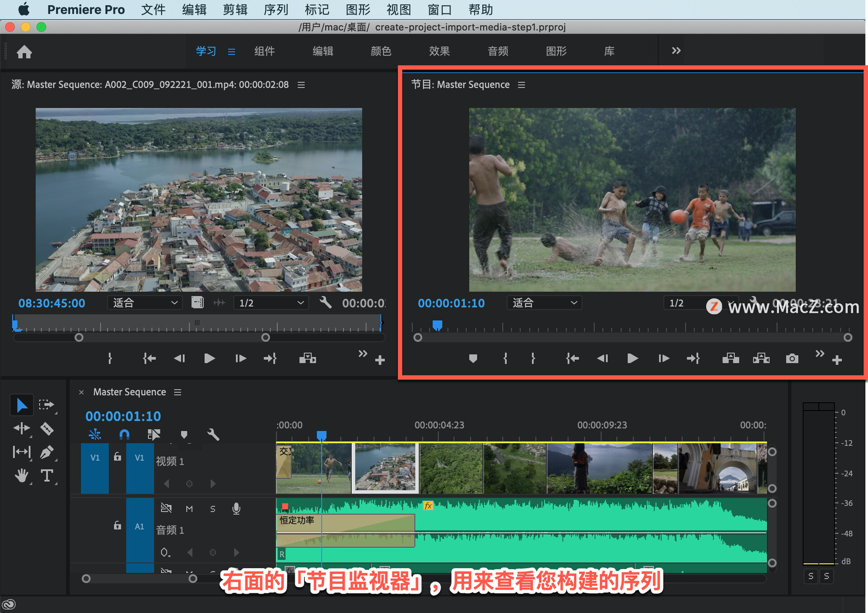The image size is (868, 613).
Task: Click the program monitor playhead marker
Action: click(x=437, y=325)
